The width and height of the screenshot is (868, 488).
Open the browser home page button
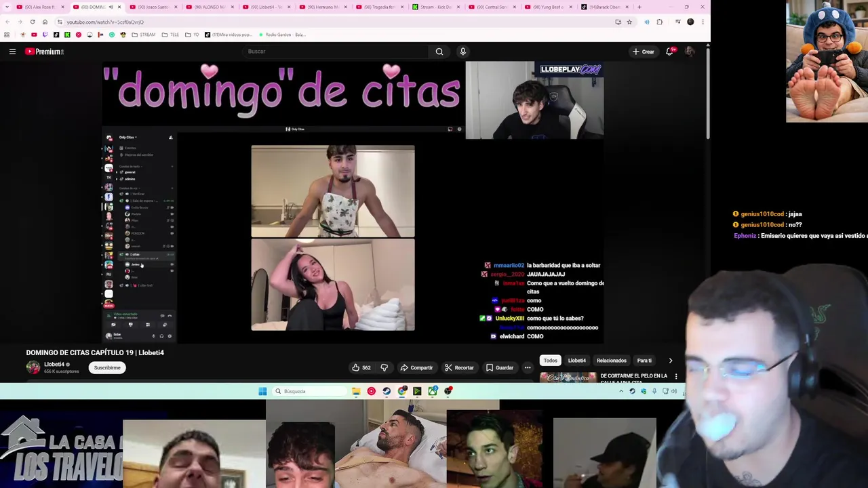45,22
